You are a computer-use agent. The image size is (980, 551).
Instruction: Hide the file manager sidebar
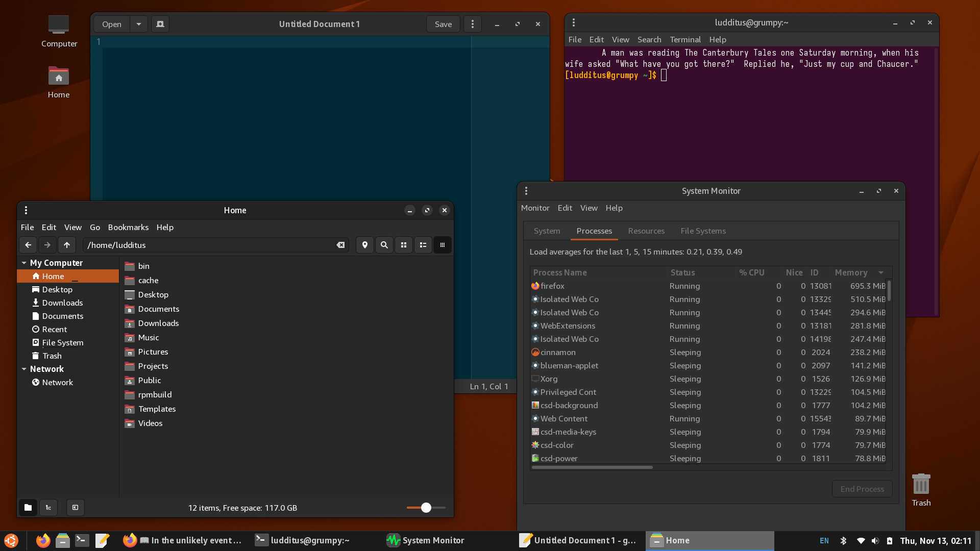76,508
